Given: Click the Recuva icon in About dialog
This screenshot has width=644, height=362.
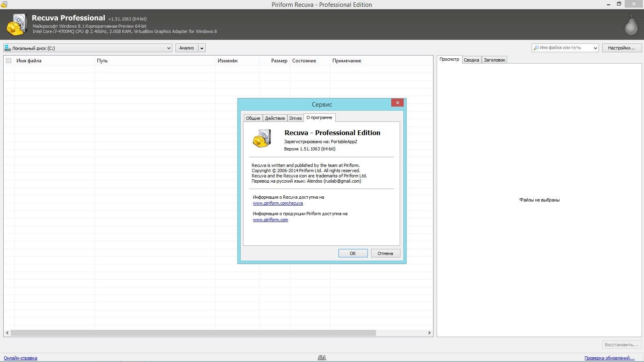Looking at the screenshot, I should pyautogui.click(x=262, y=138).
